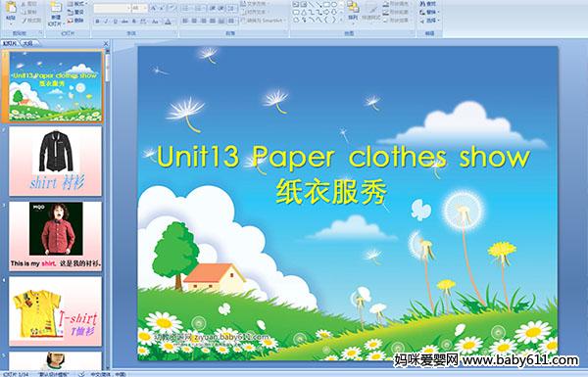Open the Change Case (Aa) dropdown
Viewport: 588px width, 377px height.
pos(155,22)
